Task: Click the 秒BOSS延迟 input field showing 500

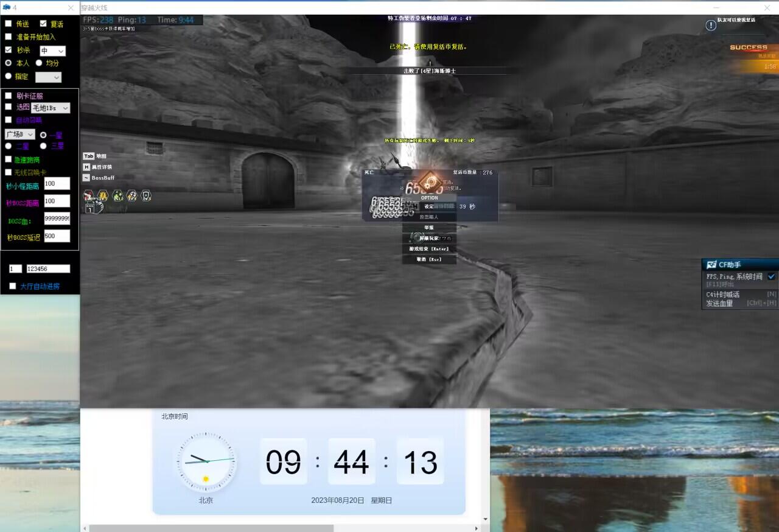Action: pyautogui.click(x=57, y=236)
